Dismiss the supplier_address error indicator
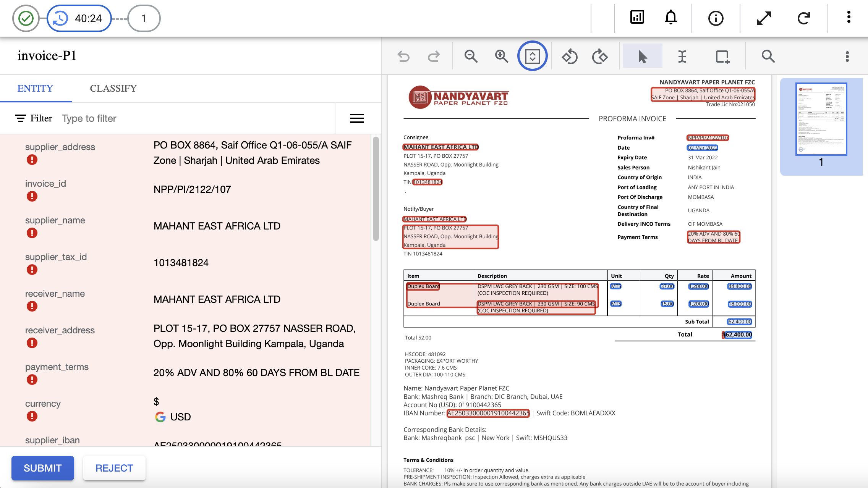 [32, 159]
